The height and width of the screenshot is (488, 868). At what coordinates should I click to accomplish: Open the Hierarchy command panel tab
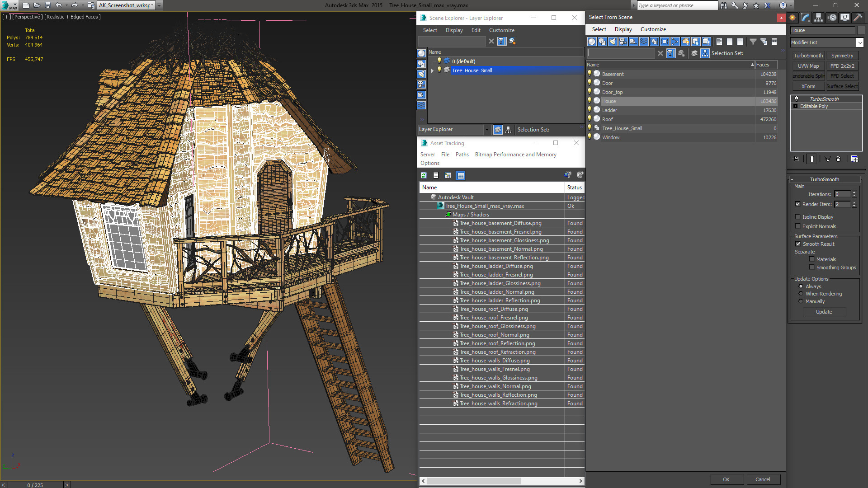[x=819, y=18]
